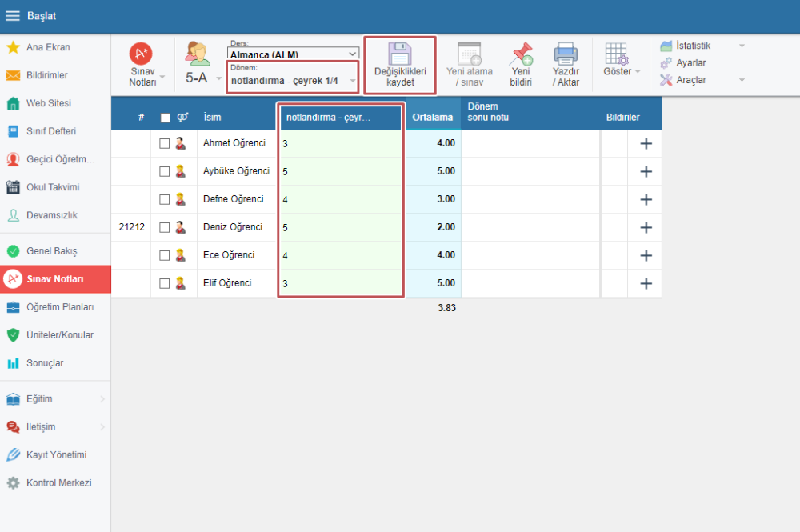The image size is (800, 532).
Task: Open the Dönem dropdown notlandırma - çeyrek 1/4
Action: coord(293,81)
